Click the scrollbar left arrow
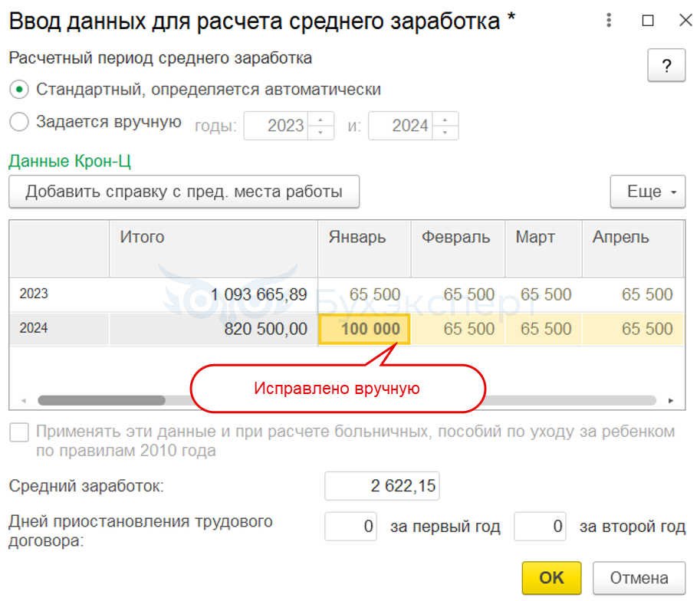This screenshot has width=700, height=601. (x=24, y=400)
